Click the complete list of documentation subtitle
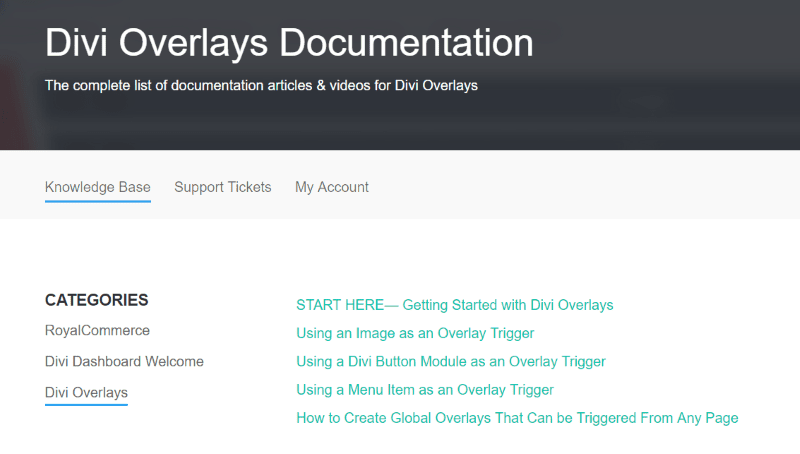This screenshot has width=800, height=454. pos(261,85)
